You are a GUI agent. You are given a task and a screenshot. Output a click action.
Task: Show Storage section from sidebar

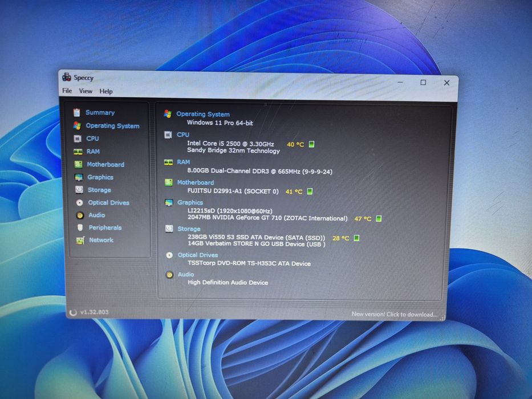(x=99, y=190)
